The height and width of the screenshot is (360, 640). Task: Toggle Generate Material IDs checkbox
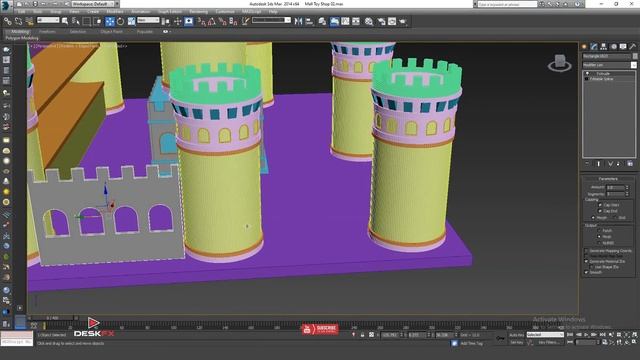(x=587, y=261)
